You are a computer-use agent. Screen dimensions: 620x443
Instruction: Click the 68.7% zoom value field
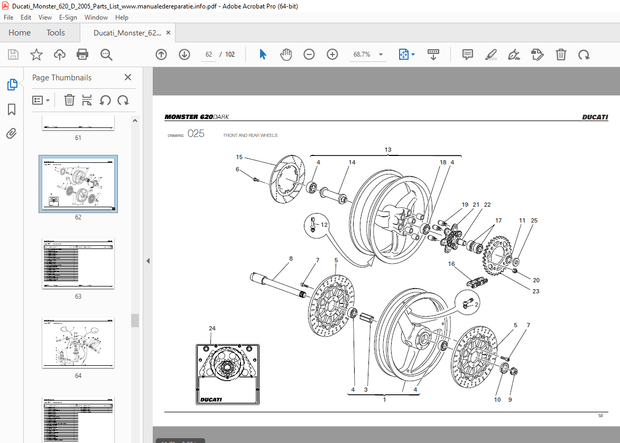click(x=362, y=54)
